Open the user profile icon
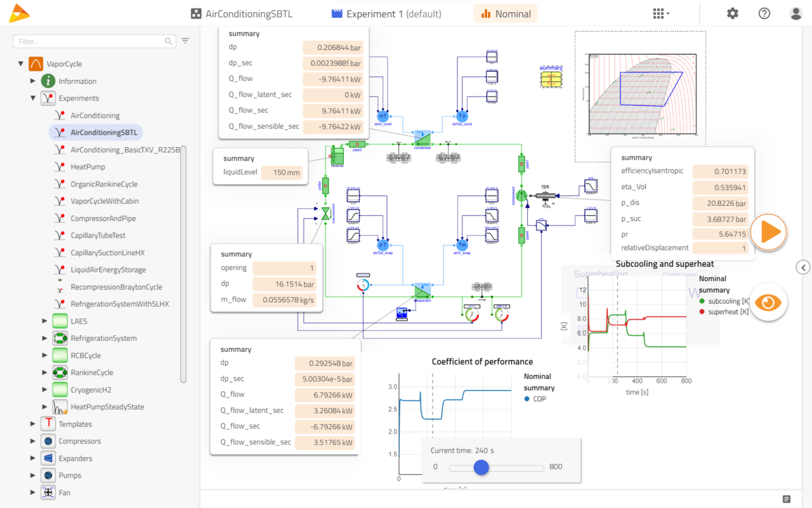 point(796,13)
